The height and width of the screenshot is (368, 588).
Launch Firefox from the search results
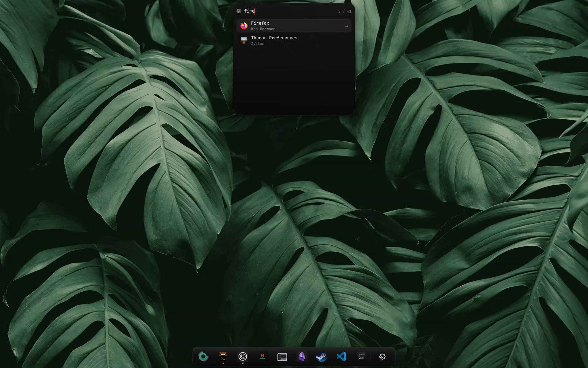point(294,26)
